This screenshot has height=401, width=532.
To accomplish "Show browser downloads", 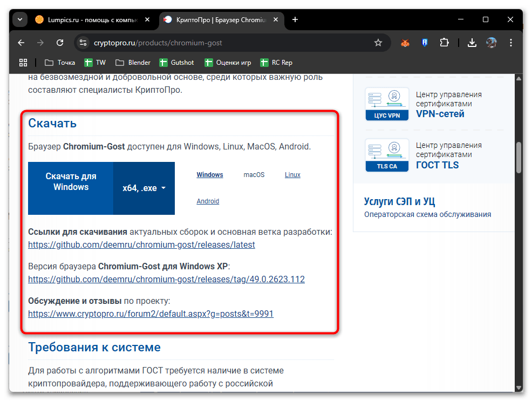I will click(x=472, y=43).
